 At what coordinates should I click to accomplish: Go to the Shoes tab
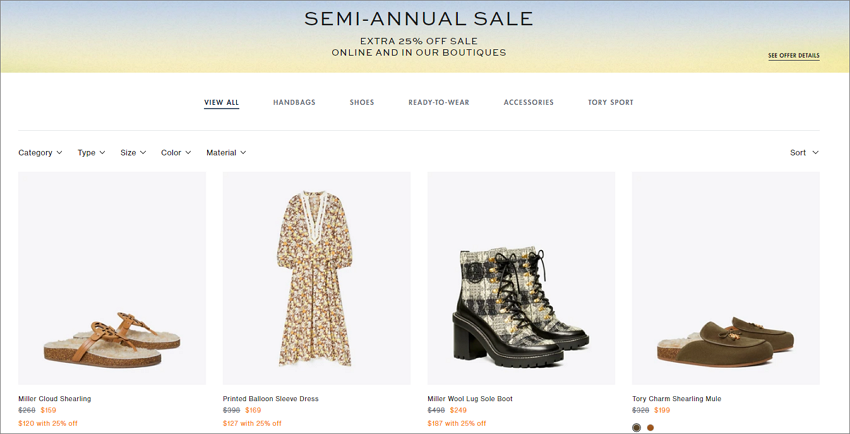[x=362, y=102]
